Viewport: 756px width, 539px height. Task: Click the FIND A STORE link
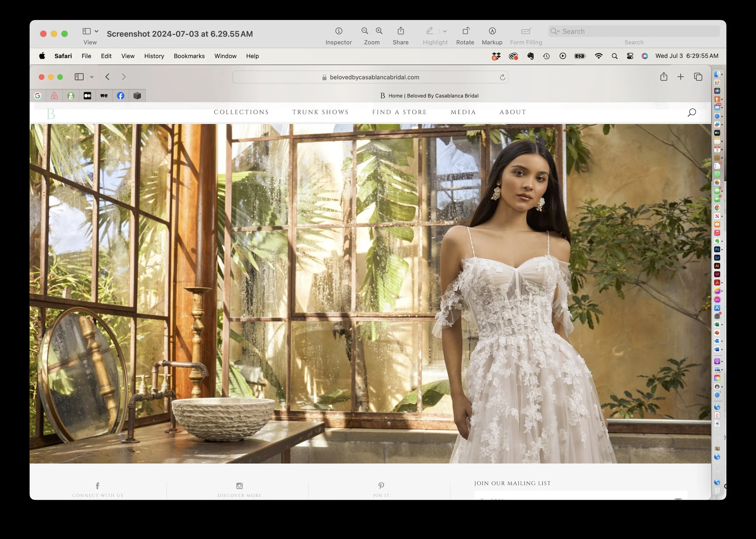(x=399, y=112)
